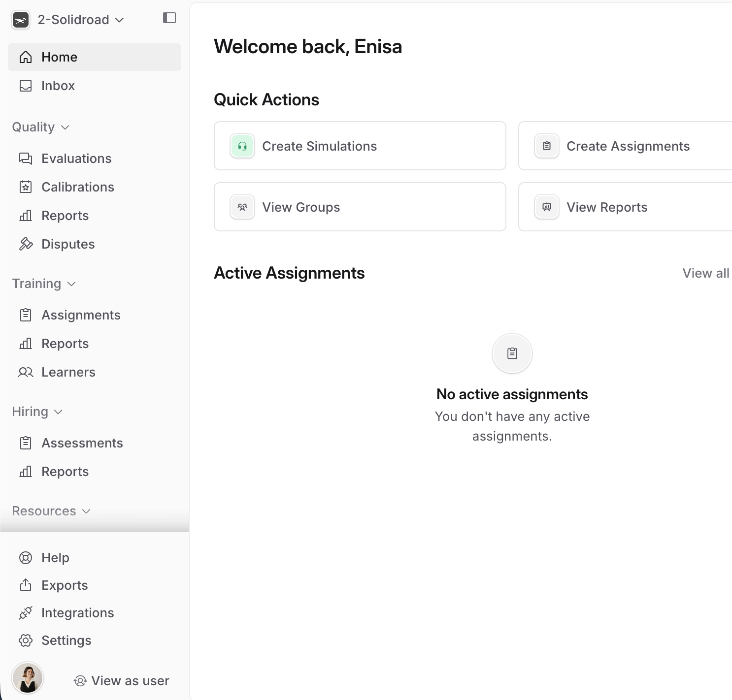Viewport: 732px width, 700px height.
Task: Click the Learners people icon
Action: tap(26, 372)
